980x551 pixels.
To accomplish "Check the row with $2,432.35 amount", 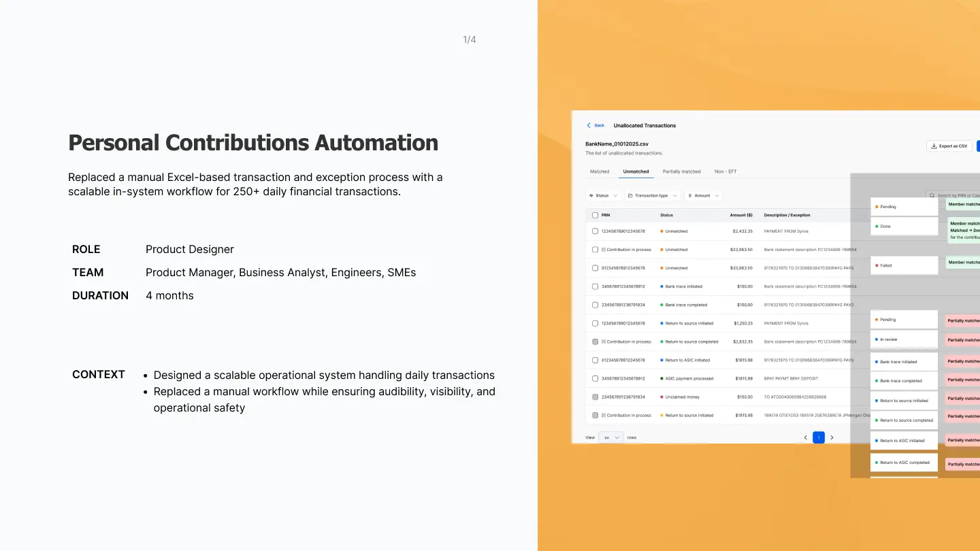I will 595,231.
